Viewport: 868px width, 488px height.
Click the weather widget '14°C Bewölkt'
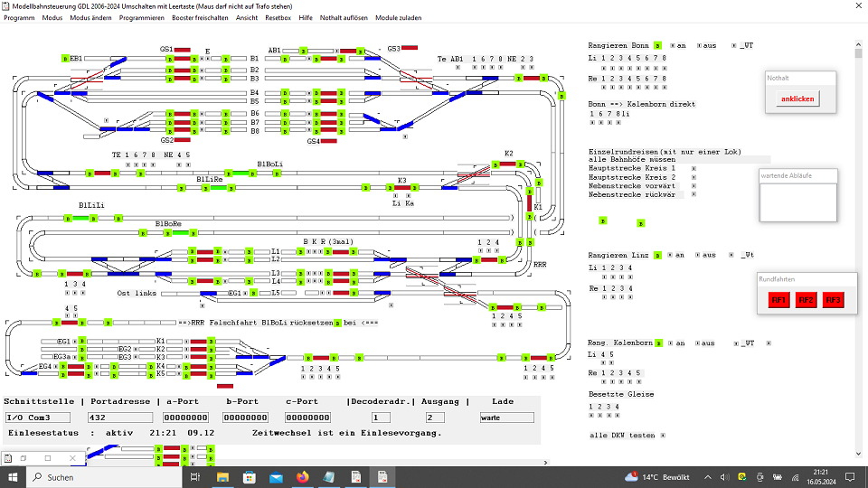click(x=657, y=477)
